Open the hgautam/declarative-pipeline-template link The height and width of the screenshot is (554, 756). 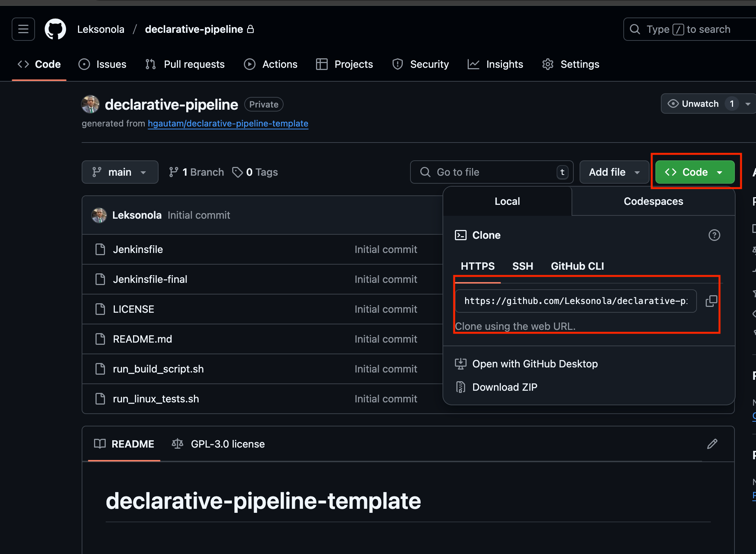pos(228,124)
